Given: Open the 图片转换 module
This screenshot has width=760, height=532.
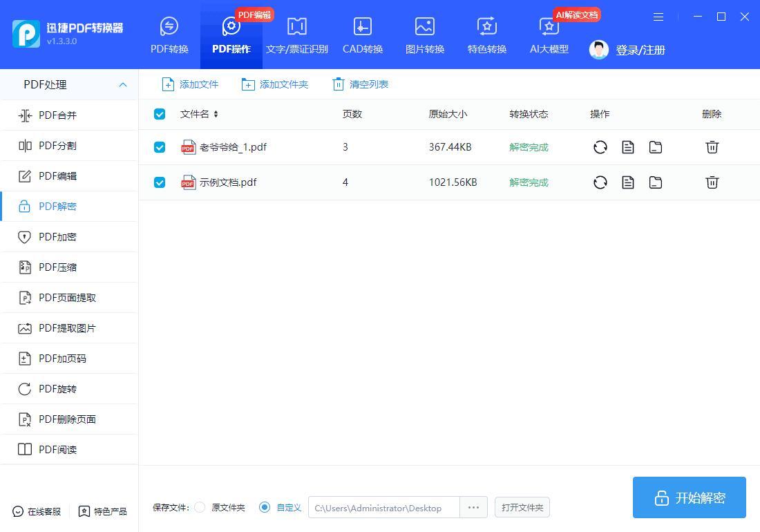Looking at the screenshot, I should coord(425,35).
